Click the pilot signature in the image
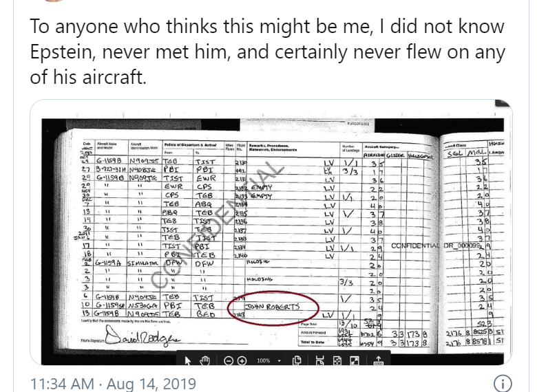Viewport: 537px width, 392px height. pos(142,336)
